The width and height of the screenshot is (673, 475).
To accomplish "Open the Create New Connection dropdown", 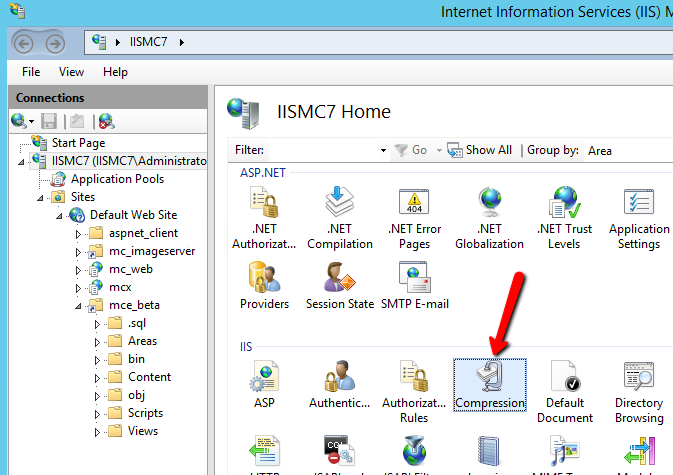I will (x=32, y=122).
